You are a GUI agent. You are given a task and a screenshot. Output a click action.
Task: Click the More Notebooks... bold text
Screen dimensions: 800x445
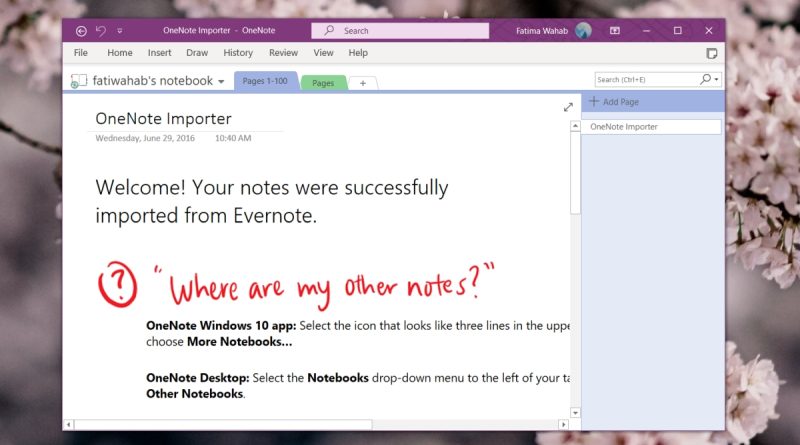tap(239, 342)
